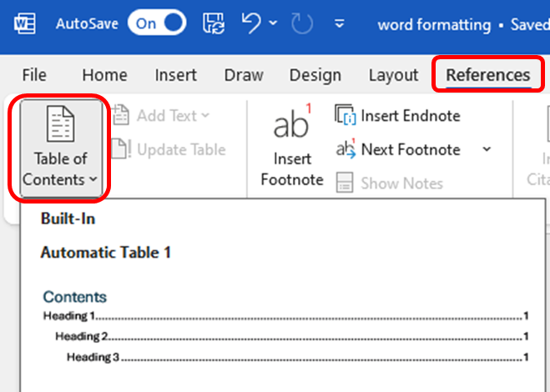This screenshot has height=392, width=550.
Task: Click the Insert Endnote button
Action: [x=399, y=116]
